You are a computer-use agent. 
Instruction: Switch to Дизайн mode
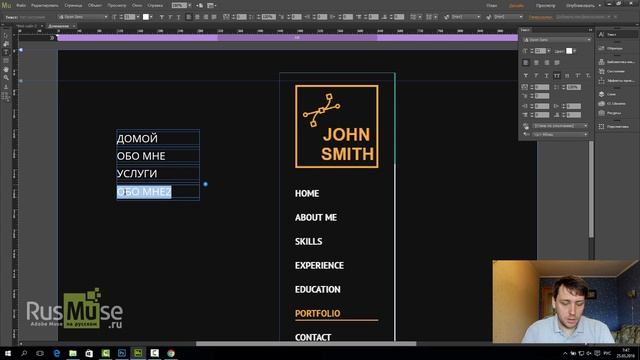point(516,5)
